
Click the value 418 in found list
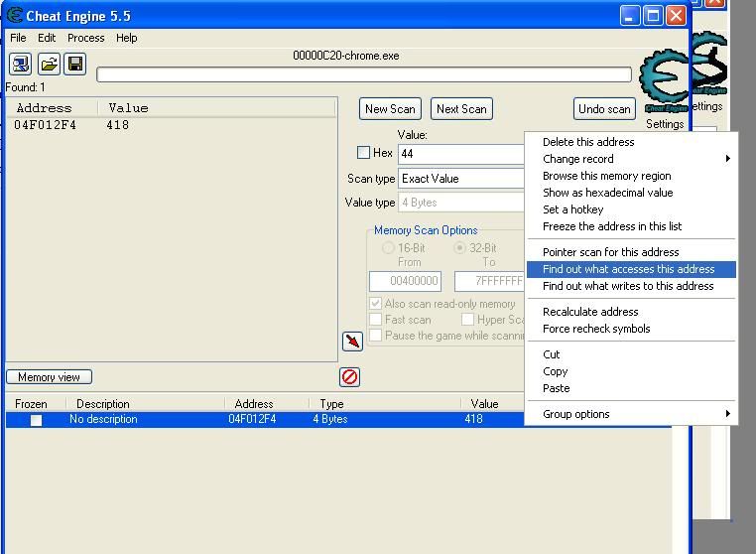(x=118, y=125)
